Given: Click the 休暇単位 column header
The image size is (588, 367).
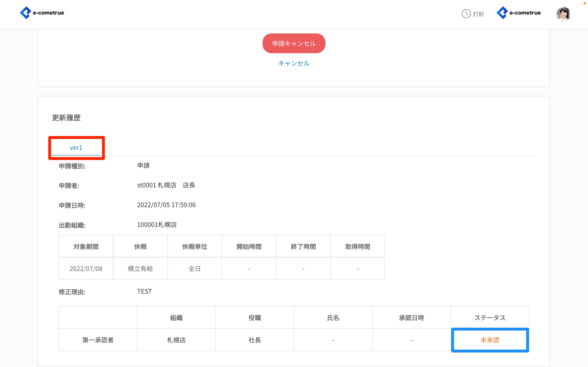Looking at the screenshot, I should (x=194, y=247).
